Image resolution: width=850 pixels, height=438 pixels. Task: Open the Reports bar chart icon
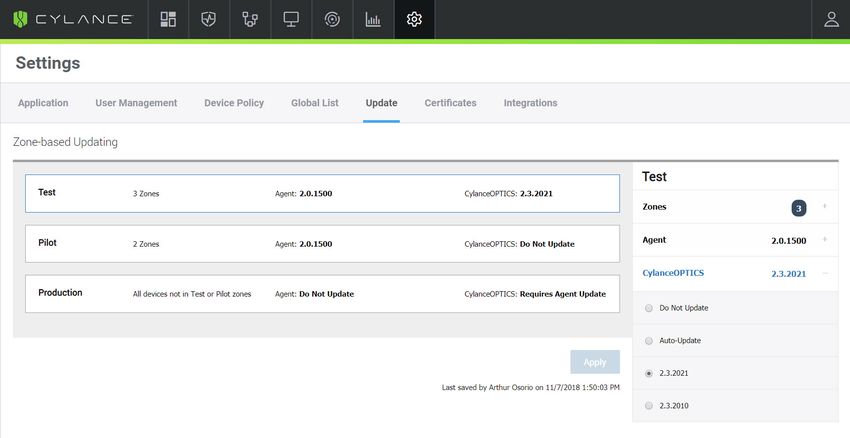tap(373, 20)
